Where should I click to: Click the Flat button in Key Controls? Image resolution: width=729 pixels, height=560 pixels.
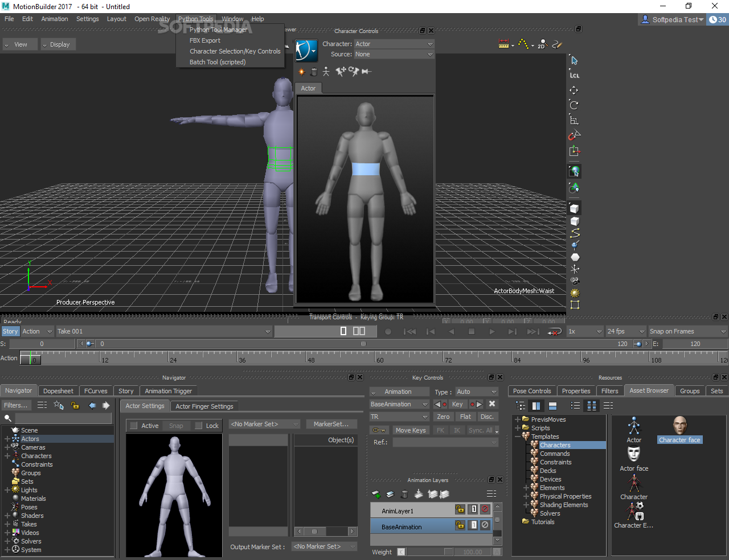click(x=465, y=417)
